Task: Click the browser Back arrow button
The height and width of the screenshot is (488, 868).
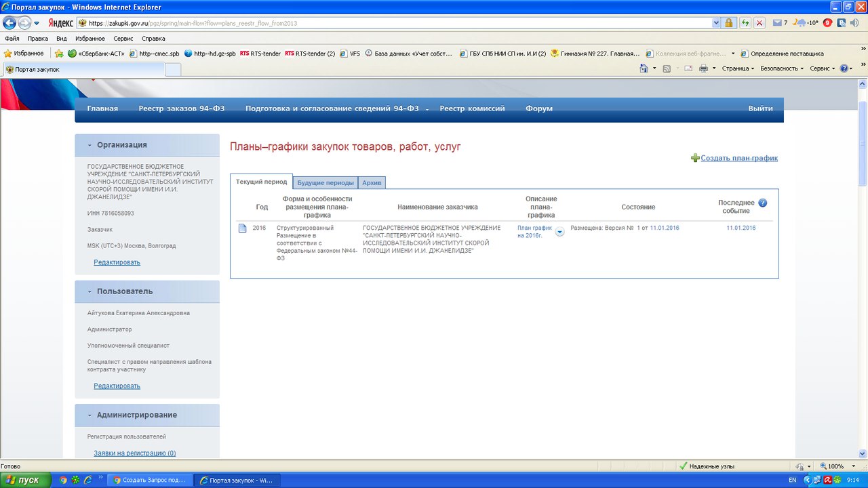Action: pos(10,23)
